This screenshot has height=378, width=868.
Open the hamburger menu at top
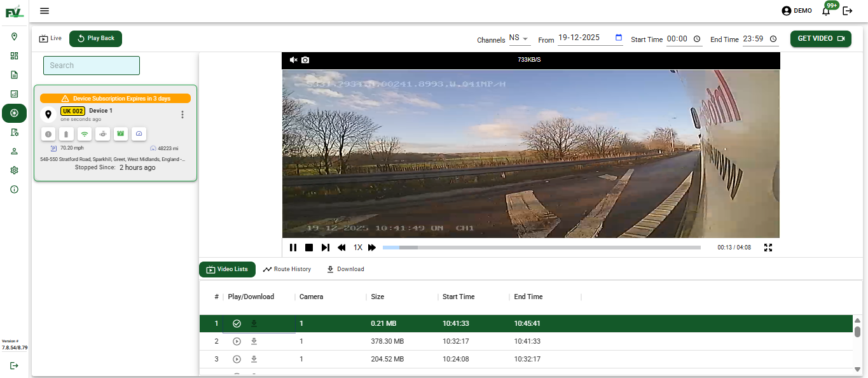[45, 11]
